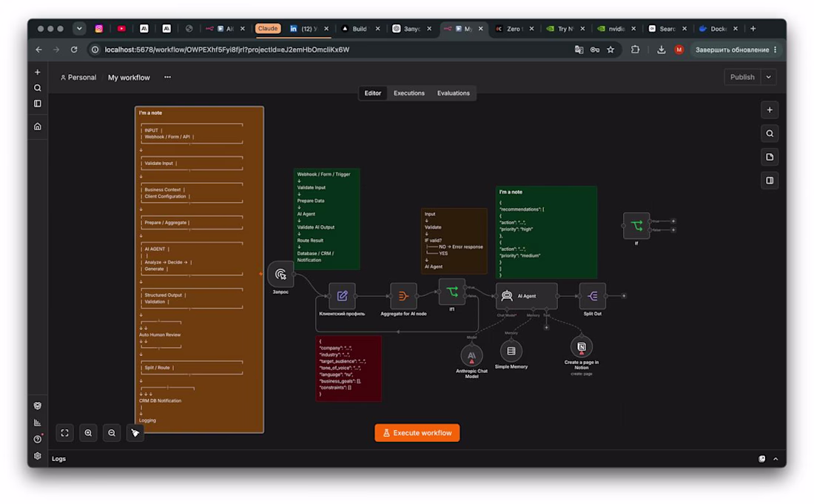The image size is (814, 504).
Task: Open the Anthropic Chat Model node
Action: (x=471, y=355)
